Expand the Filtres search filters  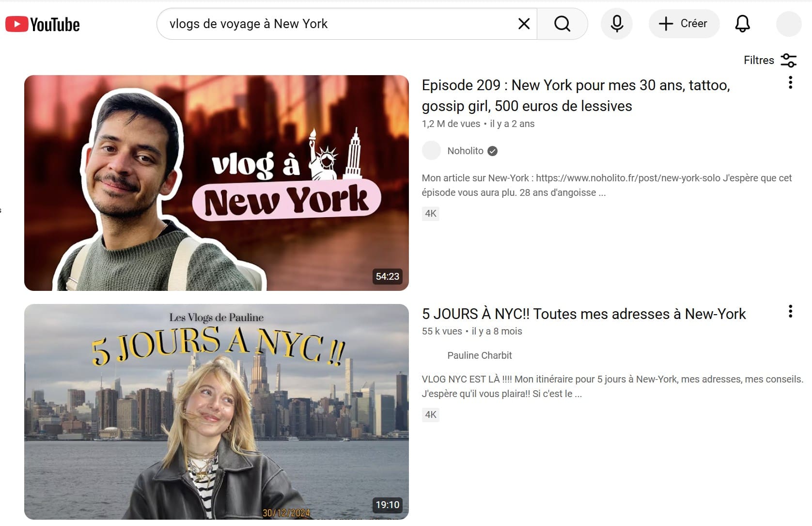770,60
